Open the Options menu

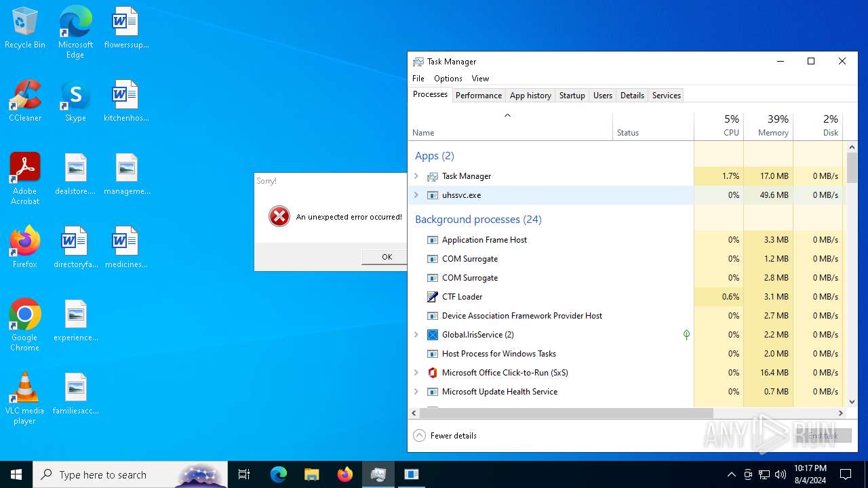448,79
